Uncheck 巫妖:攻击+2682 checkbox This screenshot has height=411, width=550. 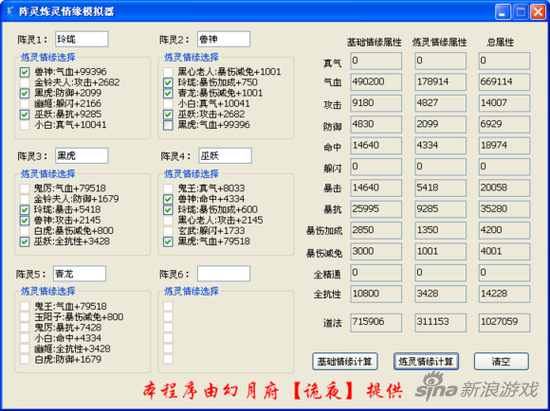click(168, 114)
